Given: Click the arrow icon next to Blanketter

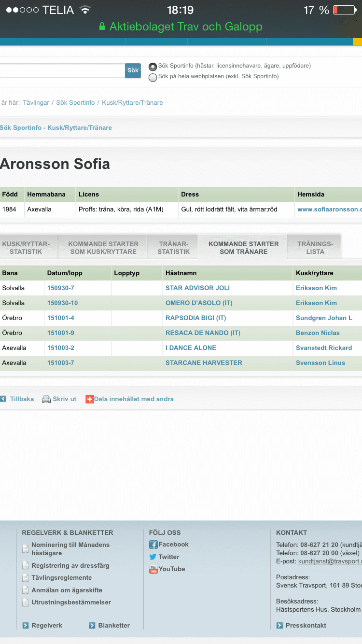Looking at the screenshot, I should [92, 626].
